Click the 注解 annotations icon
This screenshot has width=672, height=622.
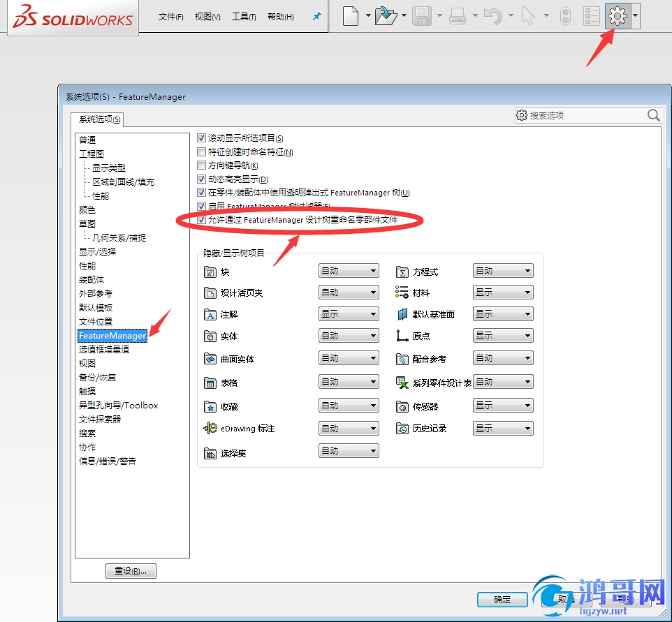pos(210,314)
